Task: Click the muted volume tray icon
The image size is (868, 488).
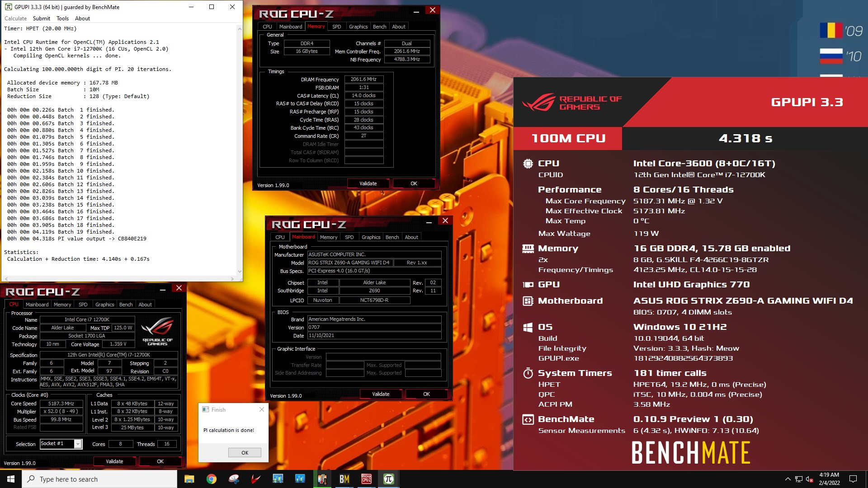Action: (x=810, y=479)
